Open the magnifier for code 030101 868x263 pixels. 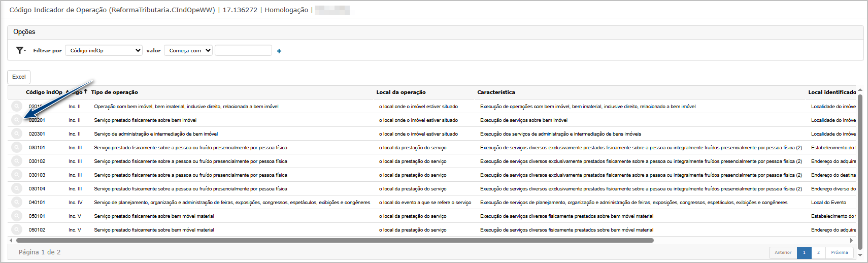17,147
